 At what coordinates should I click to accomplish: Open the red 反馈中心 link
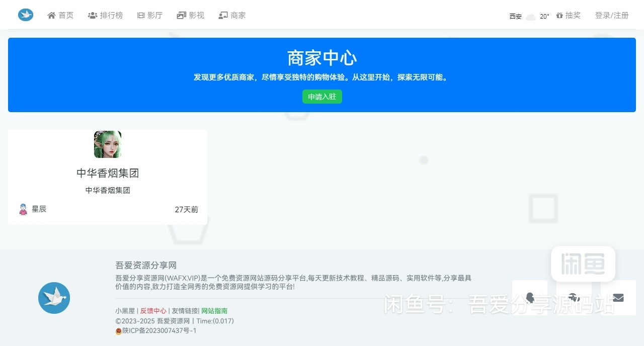click(153, 311)
